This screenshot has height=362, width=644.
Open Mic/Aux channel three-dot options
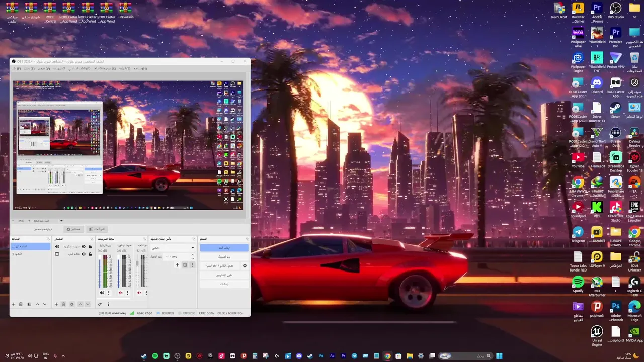(x=109, y=293)
